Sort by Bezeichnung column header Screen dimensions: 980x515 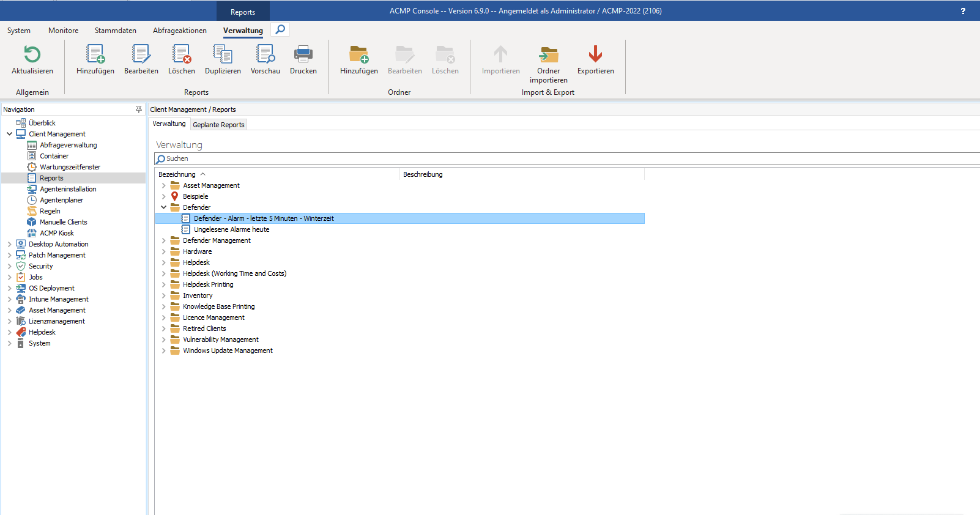tap(177, 174)
